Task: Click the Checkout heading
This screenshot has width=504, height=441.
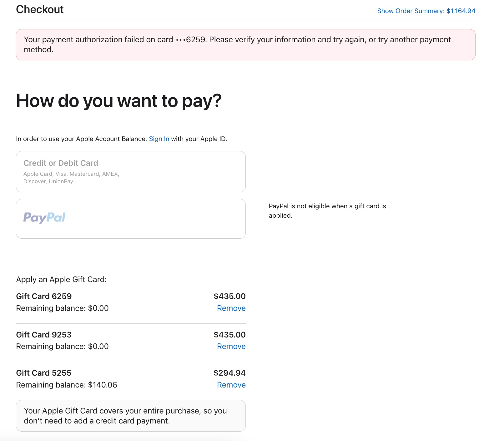Action: click(40, 9)
